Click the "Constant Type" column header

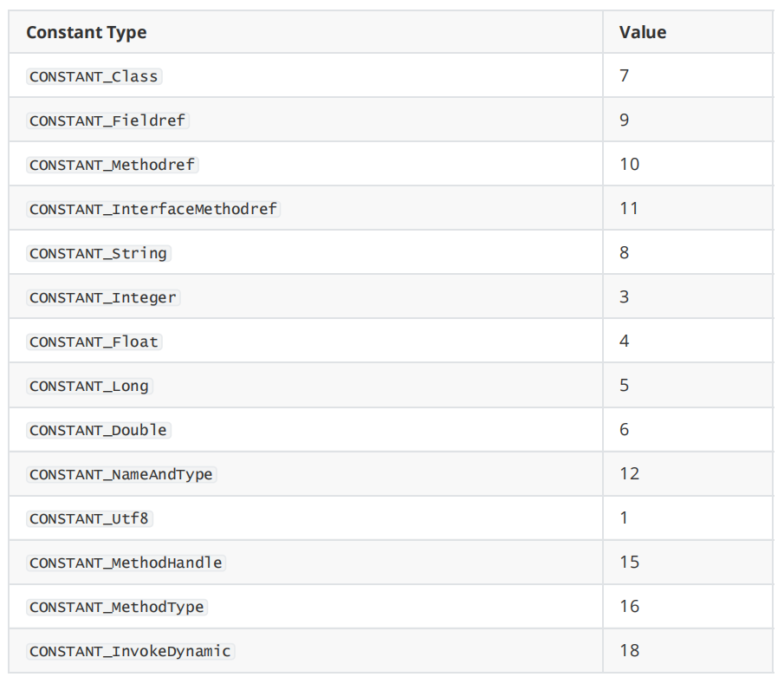(x=87, y=33)
